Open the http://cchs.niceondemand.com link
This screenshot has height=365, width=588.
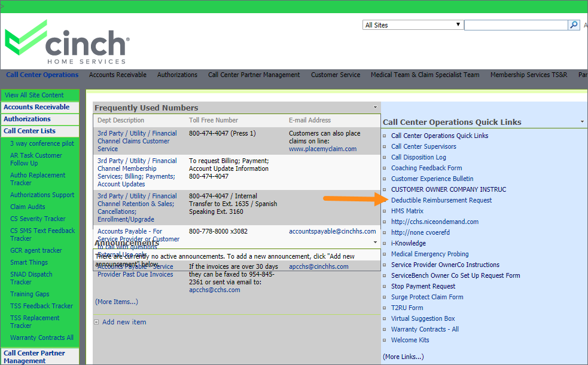pyautogui.click(x=435, y=222)
